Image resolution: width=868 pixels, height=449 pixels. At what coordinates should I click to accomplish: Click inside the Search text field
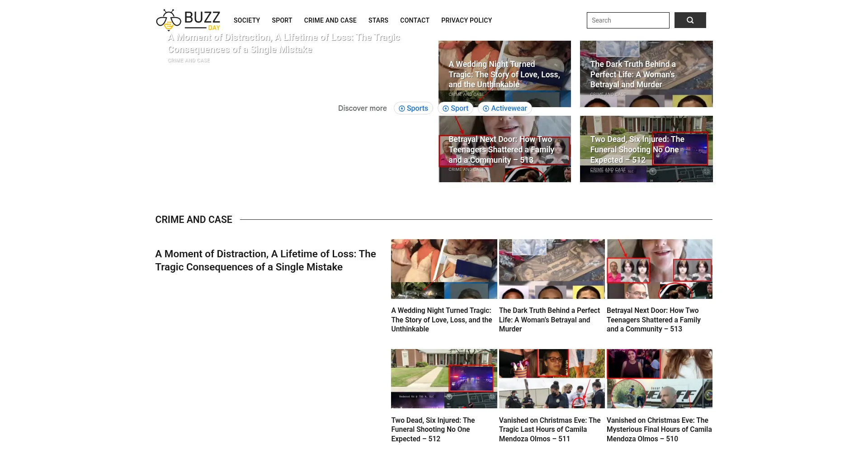(x=627, y=20)
